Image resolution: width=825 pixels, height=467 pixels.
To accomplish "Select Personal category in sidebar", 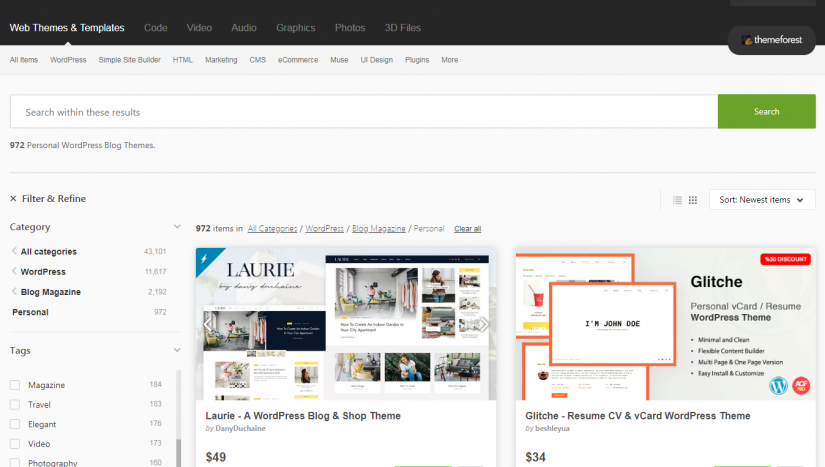I will pos(31,312).
